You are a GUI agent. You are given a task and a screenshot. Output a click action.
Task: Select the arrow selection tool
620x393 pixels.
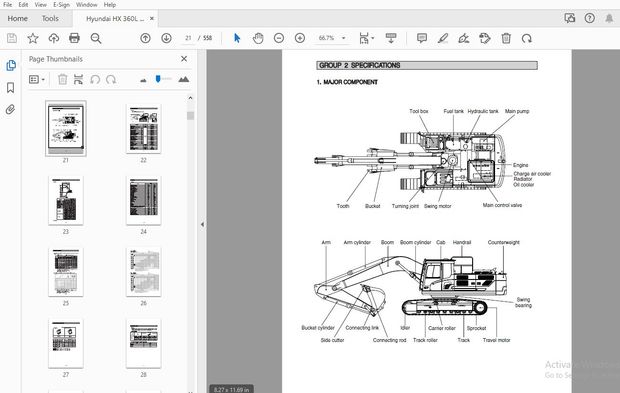237,38
